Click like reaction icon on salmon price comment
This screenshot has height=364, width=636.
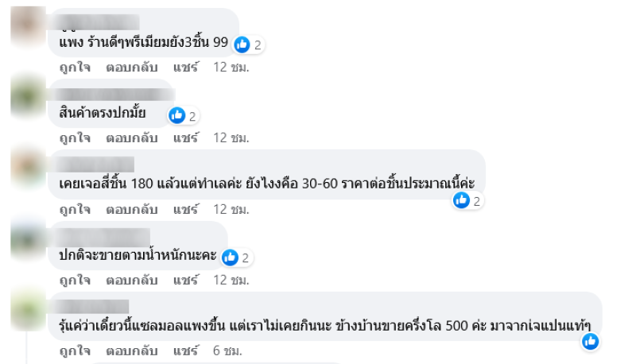pos(590,342)
